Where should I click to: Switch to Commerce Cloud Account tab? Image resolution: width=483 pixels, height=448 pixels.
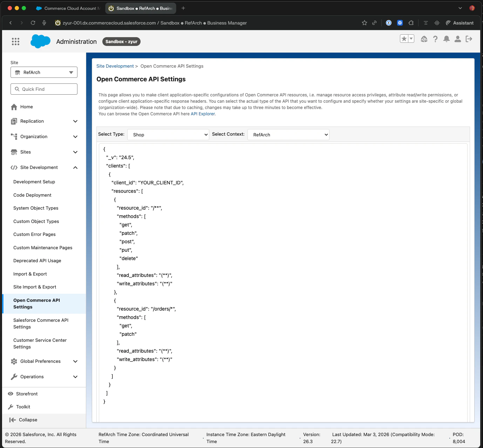pos(68,8)
